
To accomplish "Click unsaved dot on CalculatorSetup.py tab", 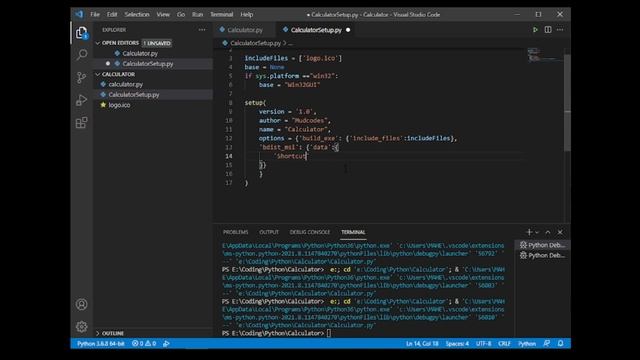I will (348, 30).
